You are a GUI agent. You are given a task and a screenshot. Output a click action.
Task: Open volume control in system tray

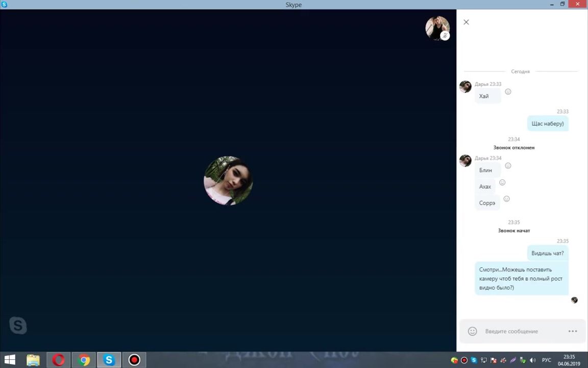click(533, 360)
